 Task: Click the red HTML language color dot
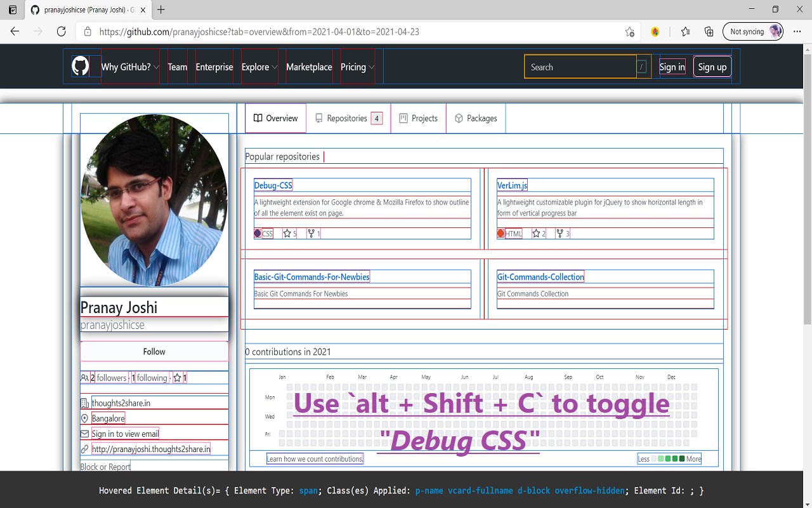(501, 233)
